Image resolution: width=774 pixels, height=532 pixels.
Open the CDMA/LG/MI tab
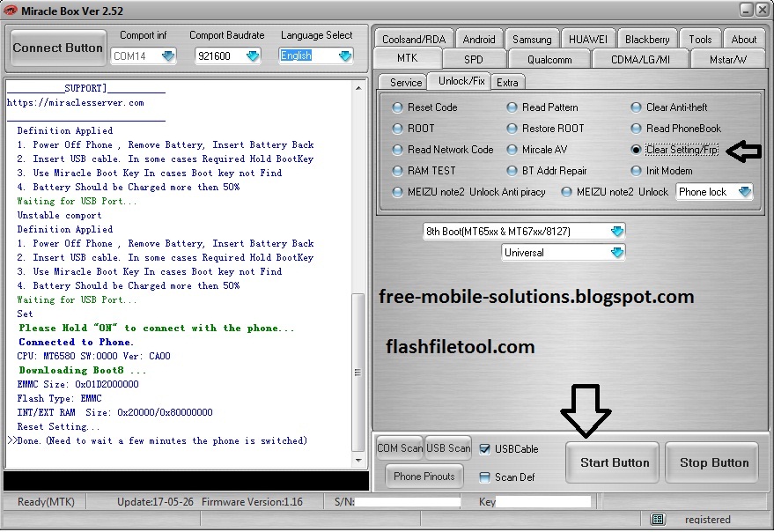click(x=640, y=59)
